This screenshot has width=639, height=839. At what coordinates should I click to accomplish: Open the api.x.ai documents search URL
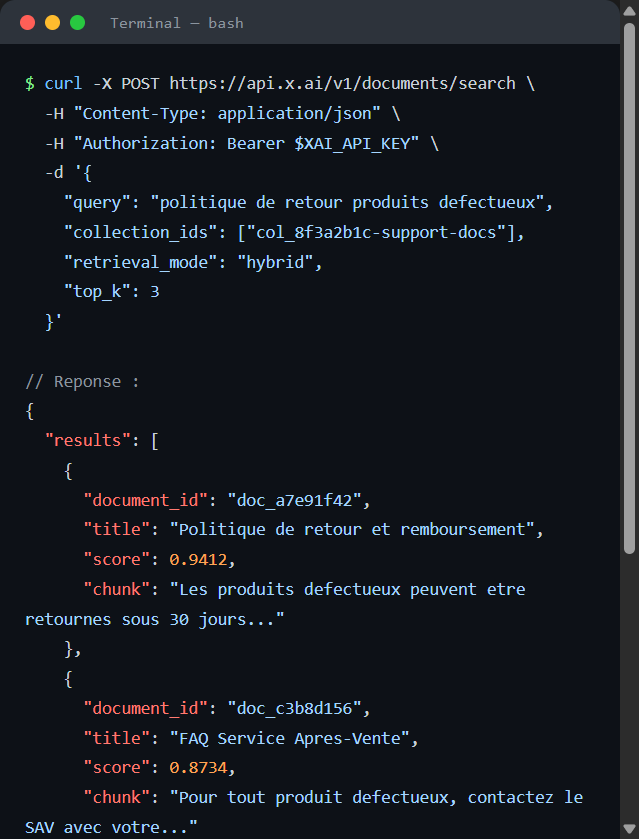tap(343, 83)
